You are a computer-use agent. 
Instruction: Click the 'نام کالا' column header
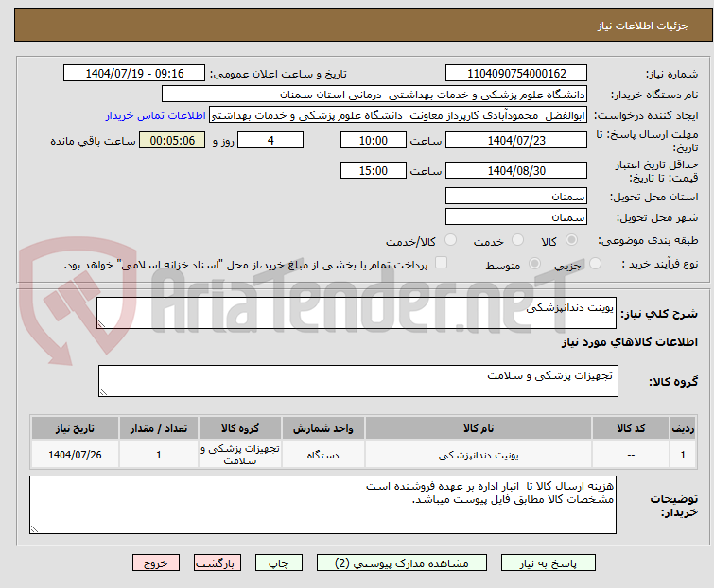pyautogui.click(x=479, y=428)
